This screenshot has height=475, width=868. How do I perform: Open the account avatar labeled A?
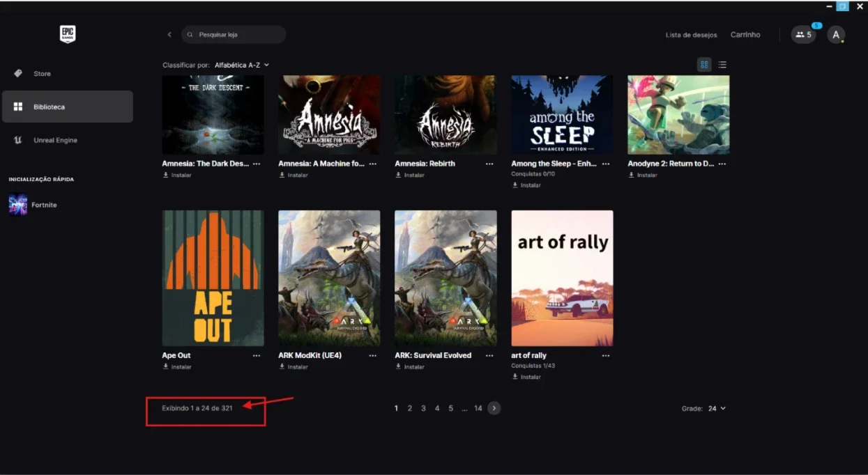point(836,34)
